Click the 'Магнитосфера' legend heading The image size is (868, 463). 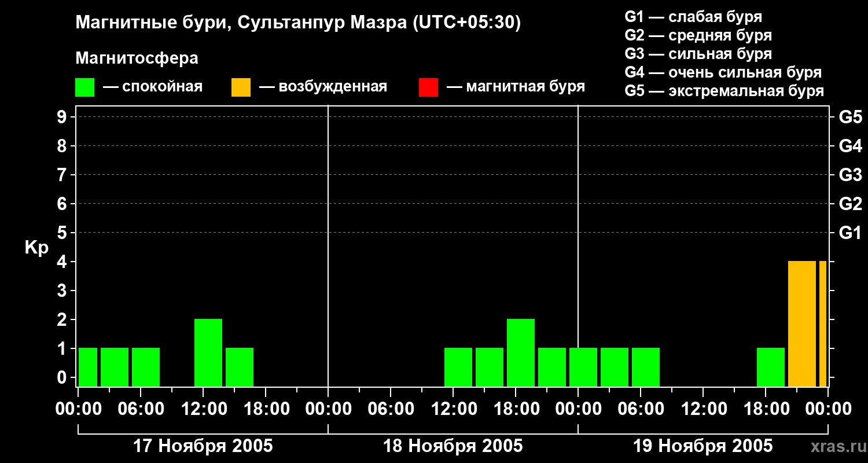(x=137, y=58)
